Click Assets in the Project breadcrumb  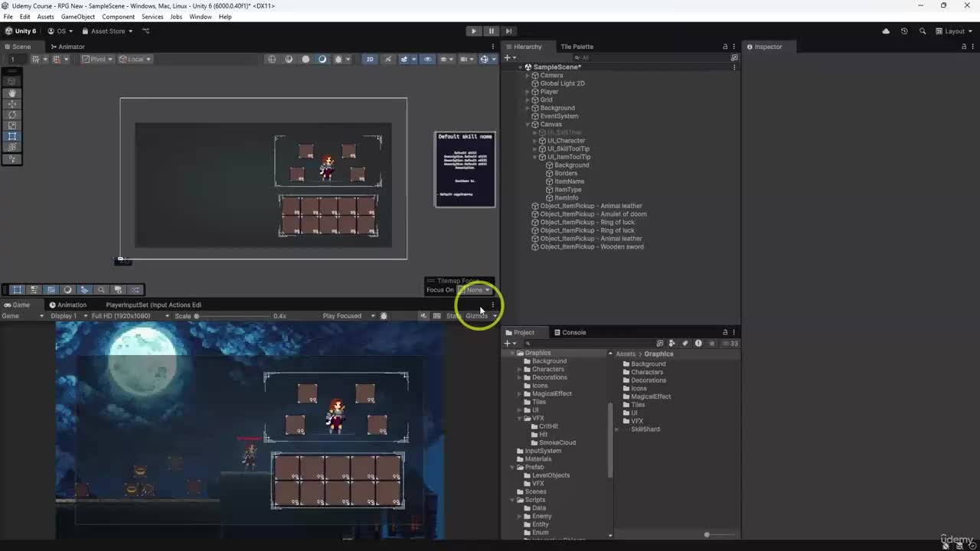626,354
